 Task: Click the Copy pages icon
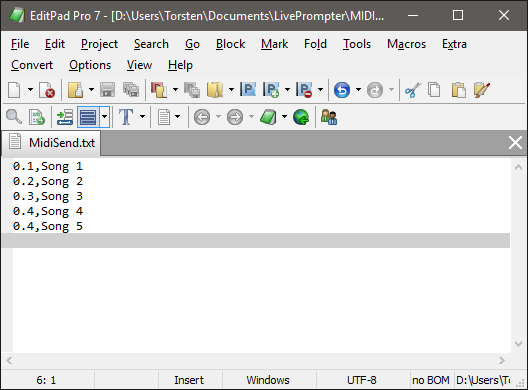(434, 90)
